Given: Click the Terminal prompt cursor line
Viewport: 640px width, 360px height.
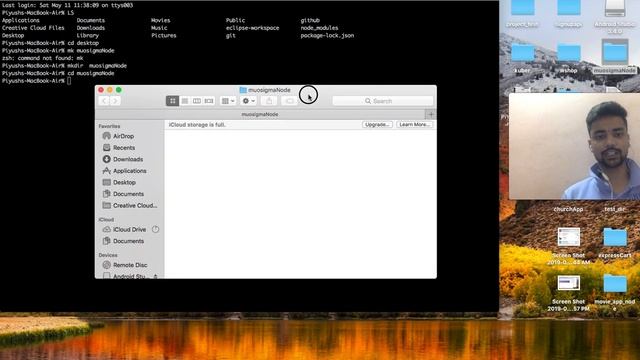Looking at the screenshot, I should point(36,81).
